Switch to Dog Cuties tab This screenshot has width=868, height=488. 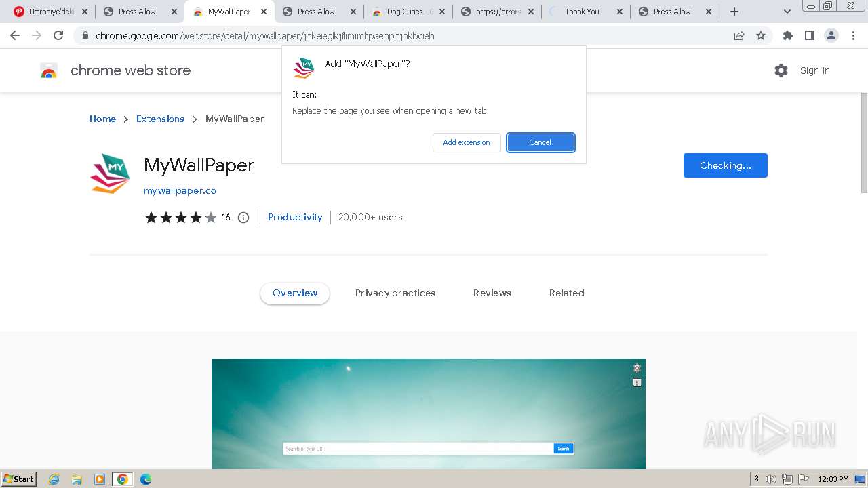pyautogui.click(x=409, y=12)
